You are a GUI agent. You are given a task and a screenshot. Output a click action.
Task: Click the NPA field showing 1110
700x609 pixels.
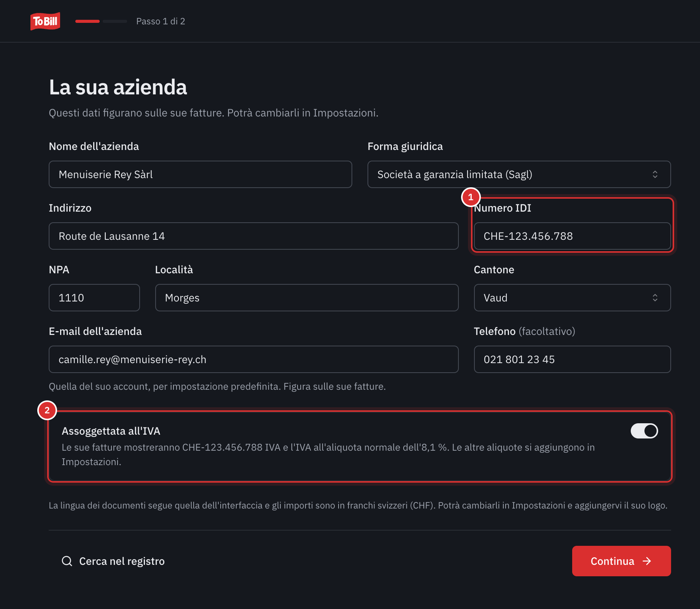[x=94, y=298]
